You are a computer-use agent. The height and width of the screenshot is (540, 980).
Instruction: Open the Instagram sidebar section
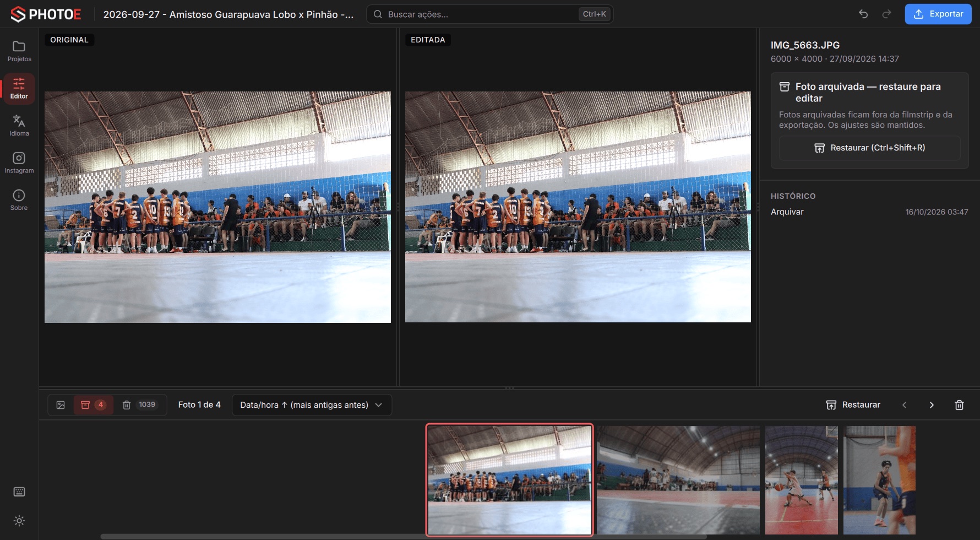point(19,163)
